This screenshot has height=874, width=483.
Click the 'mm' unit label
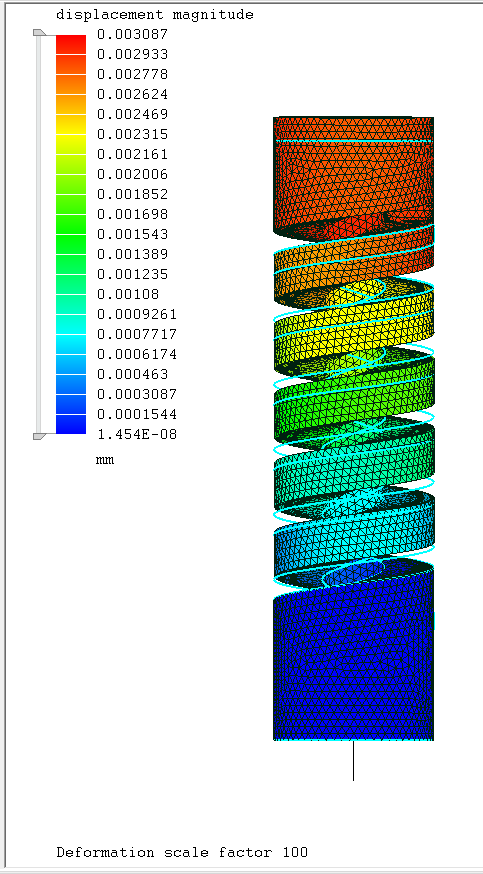coord(105,460)
